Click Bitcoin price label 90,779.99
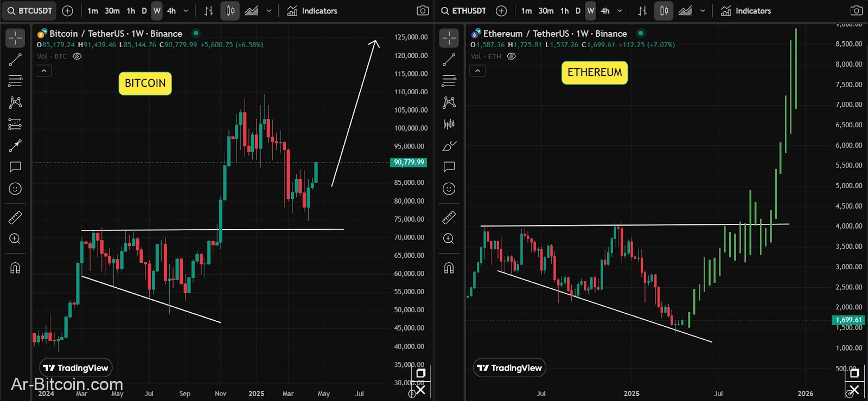868x401 pixels. point(409,163)
